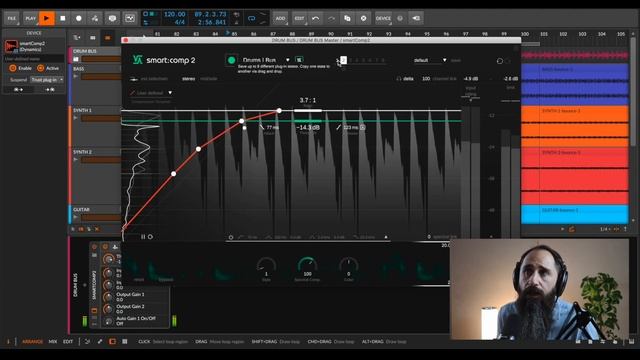Image resolution: width=640 pixels, height=360 pixels.
Task: Toggle automation write next to record button
Action: click(x=94, y=18)
